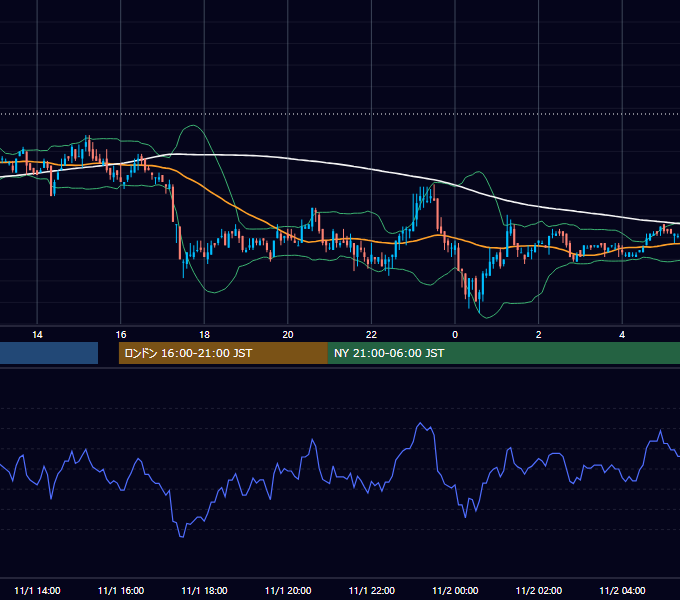Click the 11/1 20:00 date label

[x=288, y=590]
